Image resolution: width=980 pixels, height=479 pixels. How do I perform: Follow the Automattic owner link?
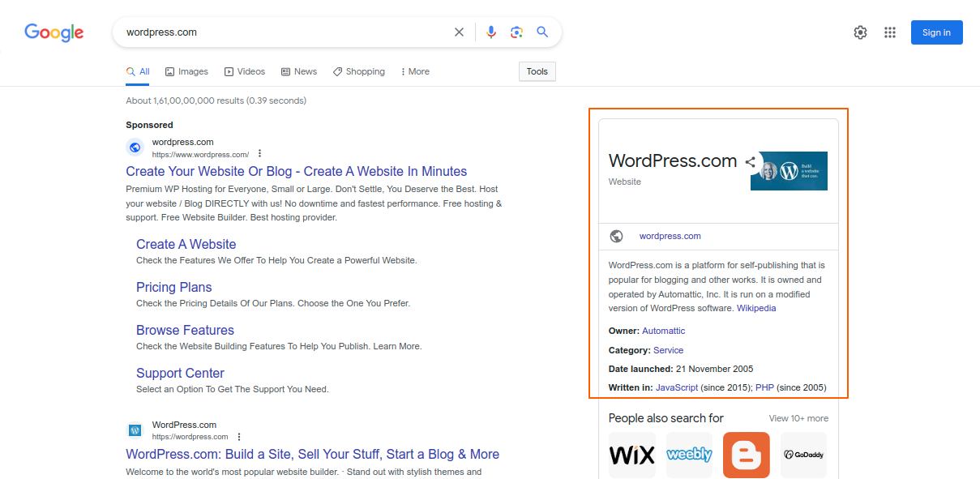(x=663, y=331)
